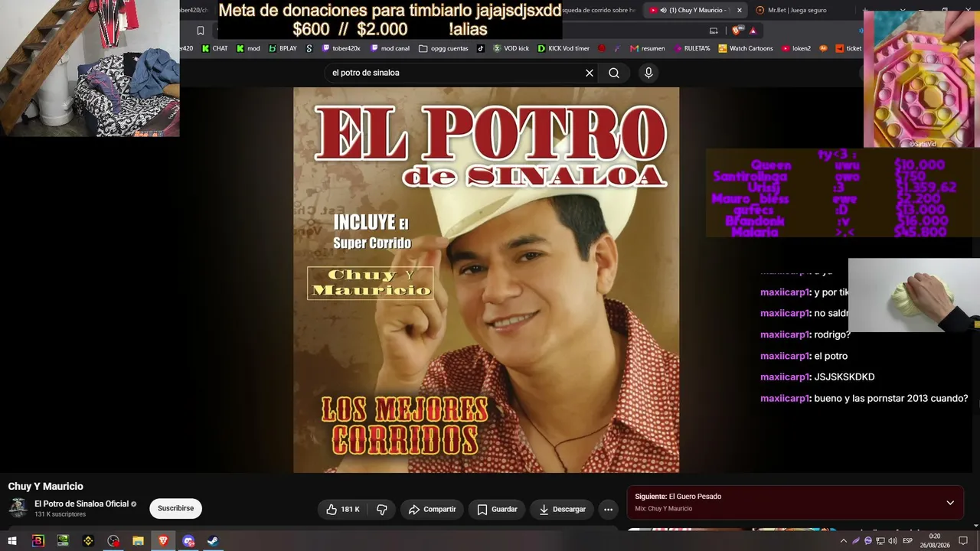Open Steam from the taskbar
This screenshot has width=980, height=551.
213,541
